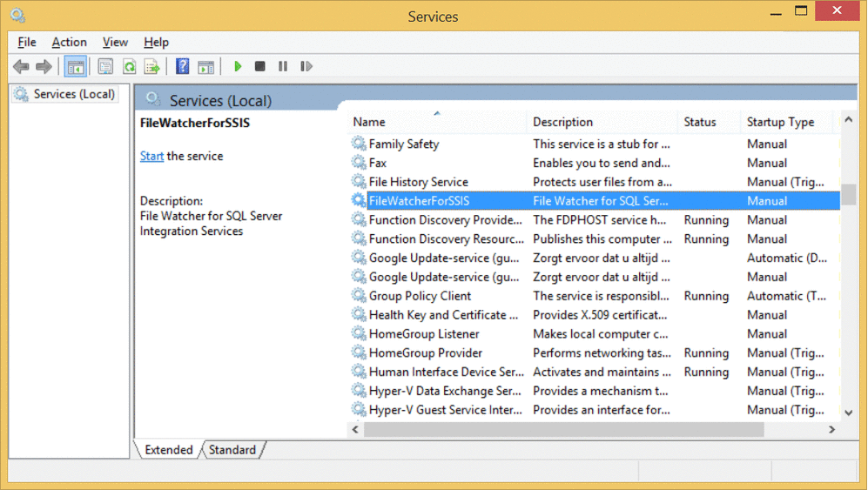Click gear icon beside HomeGroup Listener
The height and width of the screenshot is (490, 868).
[359, 333]
